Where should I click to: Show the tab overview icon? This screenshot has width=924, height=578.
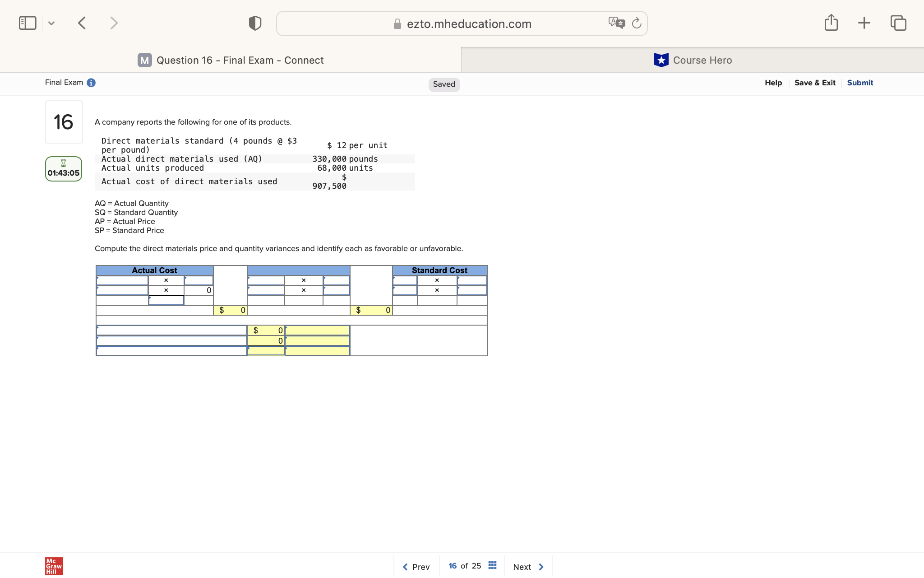(898, 23)
